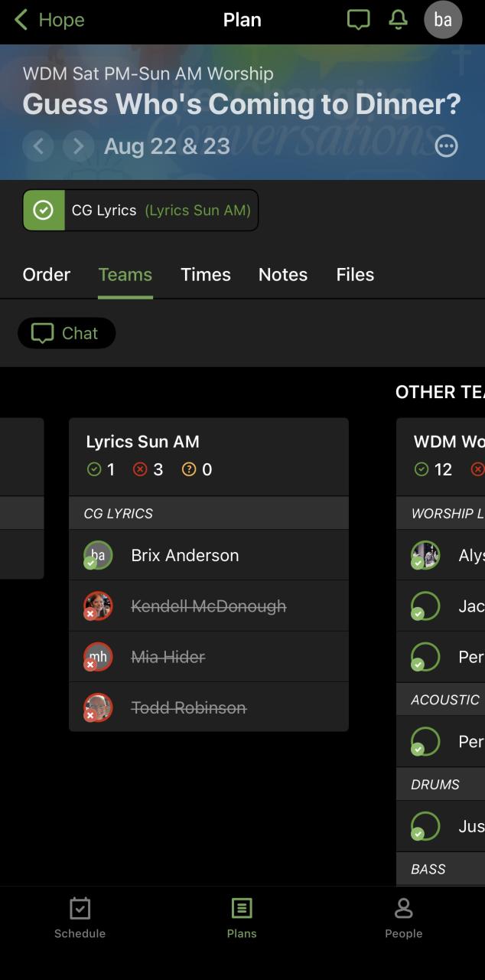Toggle the CG Lyrics confirmed checkmark
This screenshot has width=485, height=980.
[44, 210]
